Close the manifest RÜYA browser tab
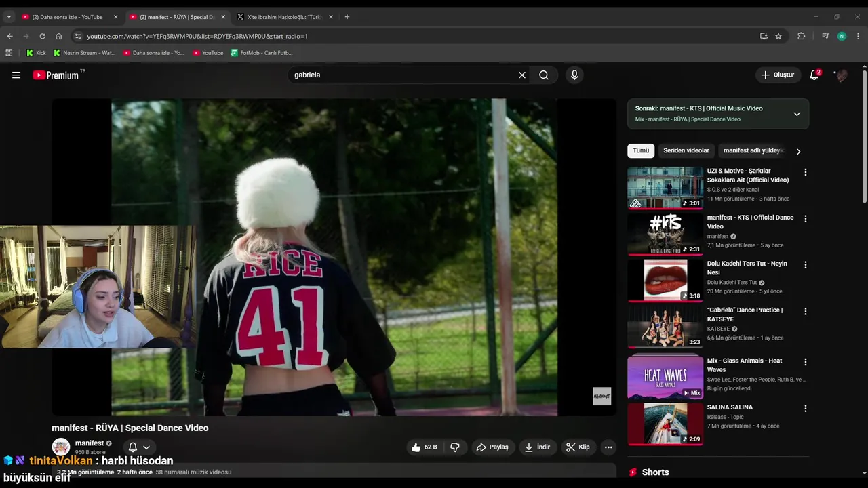 click(222, 17)
